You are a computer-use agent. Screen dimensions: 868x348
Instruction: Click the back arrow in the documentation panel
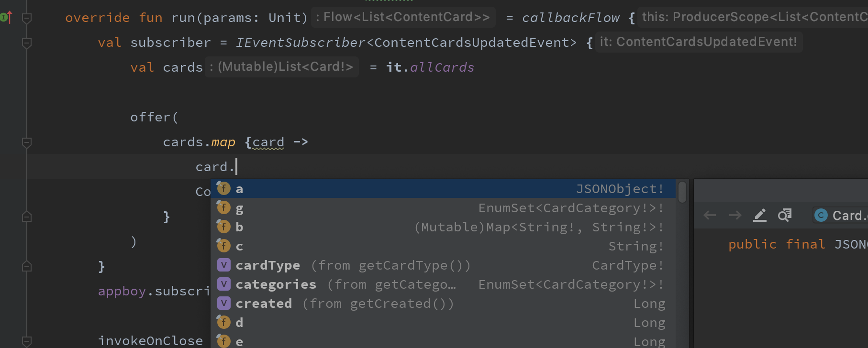coord(709,215)
